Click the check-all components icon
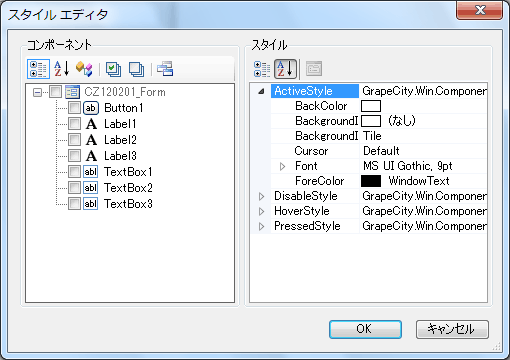Screen dimensions: 510x360 coord(113,69)
